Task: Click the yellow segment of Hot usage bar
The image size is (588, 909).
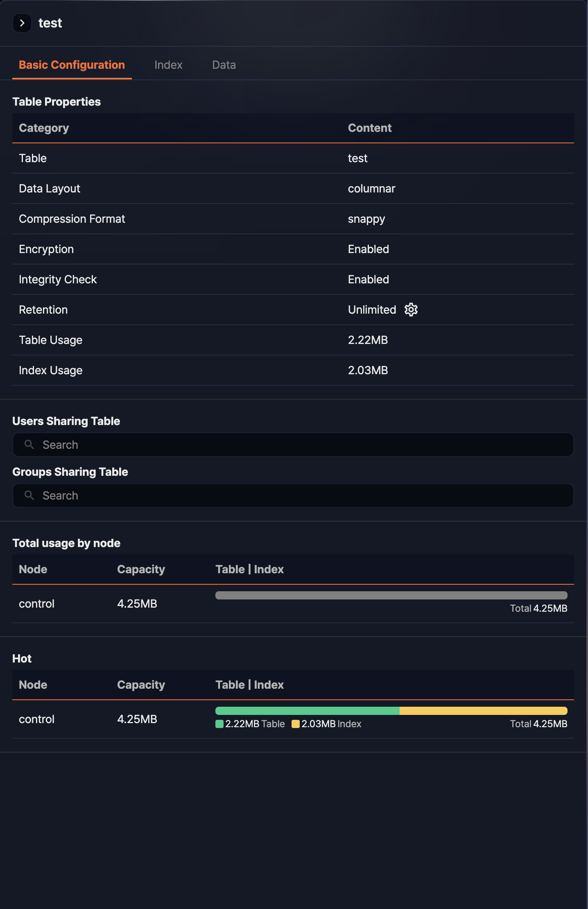Action: 483,711
